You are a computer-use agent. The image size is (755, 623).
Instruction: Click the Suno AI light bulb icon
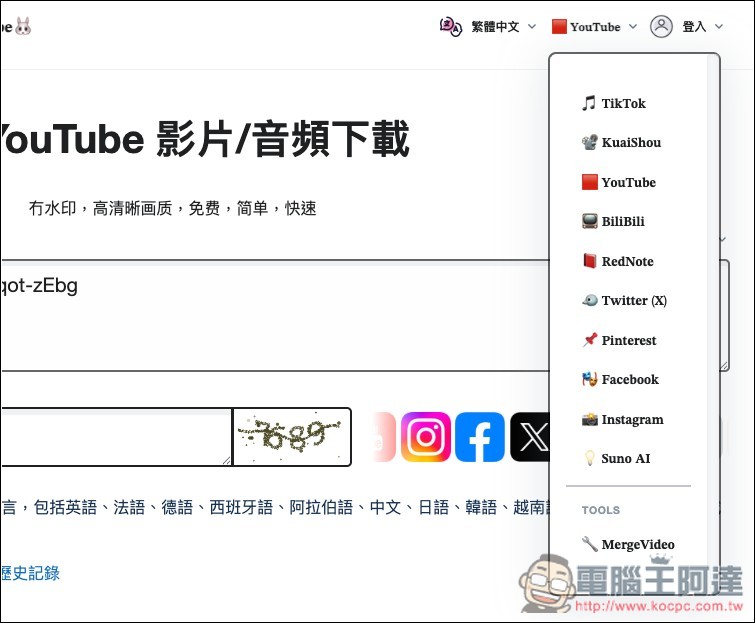tap(589, 458)
